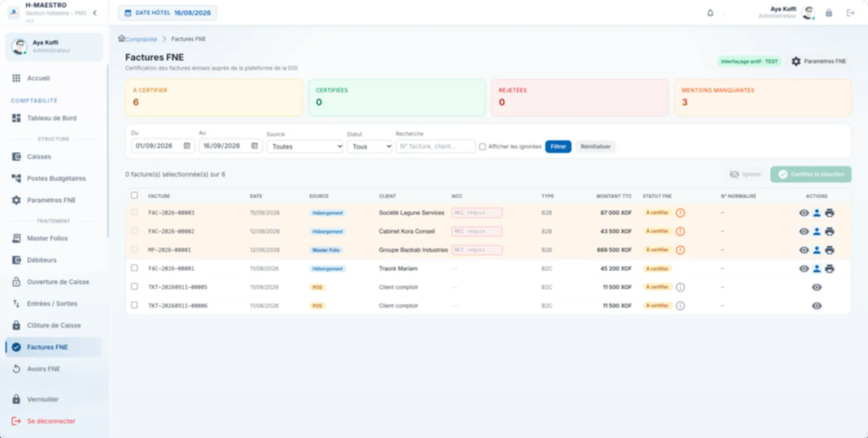
Task: Print invoice FAC-2026-00002
Action: (829, 231)
